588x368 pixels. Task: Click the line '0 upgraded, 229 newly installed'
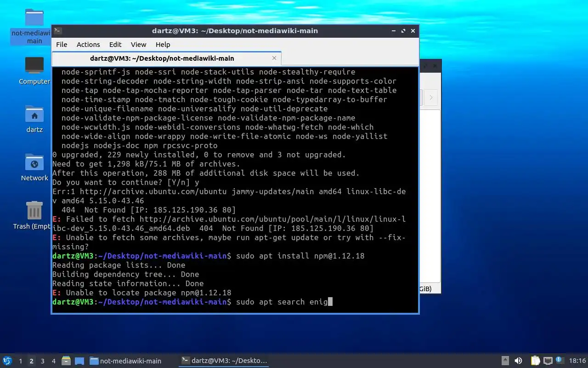click(199, 155)
